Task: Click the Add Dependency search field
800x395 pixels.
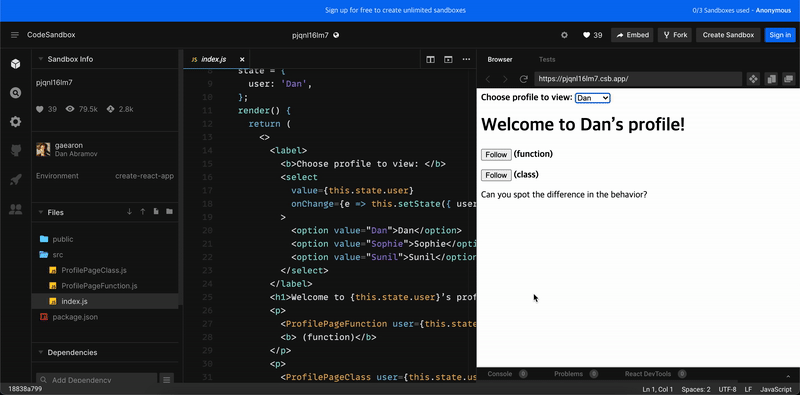Action: (96, 380)
